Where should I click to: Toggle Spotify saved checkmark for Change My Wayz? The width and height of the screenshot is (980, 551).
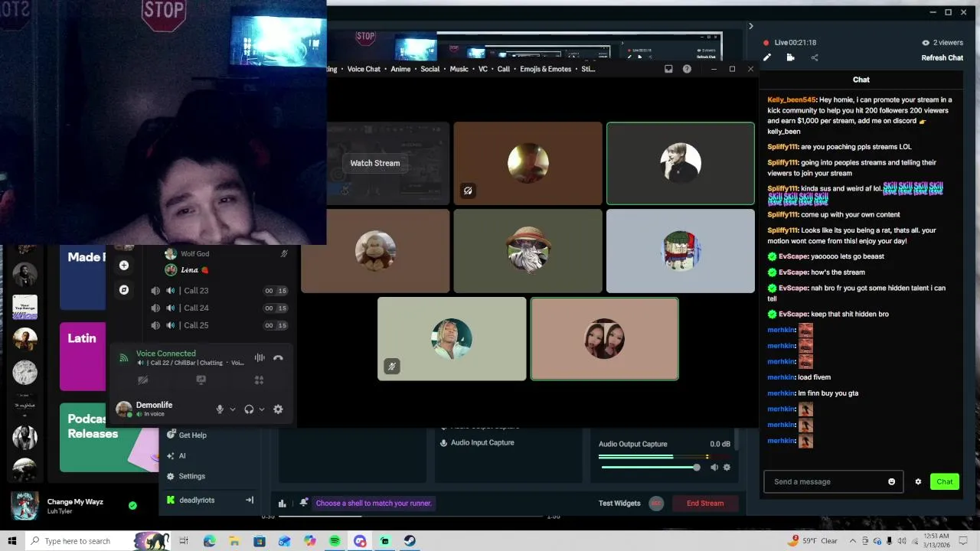click(132, 506)
